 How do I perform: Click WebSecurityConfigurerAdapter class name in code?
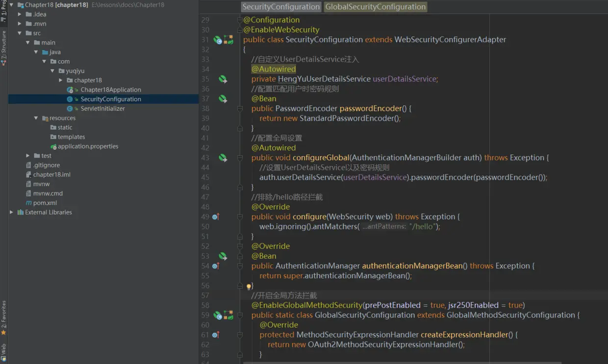[x=450, y=40]
